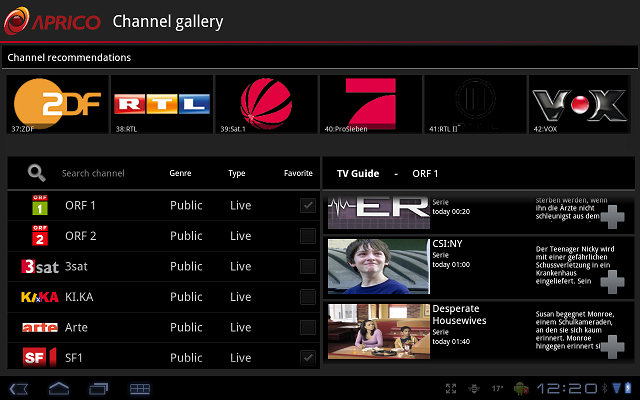640x400 pixels.
Task: Mark ORF 2 as favorite
Action: (x=308, y=236)
